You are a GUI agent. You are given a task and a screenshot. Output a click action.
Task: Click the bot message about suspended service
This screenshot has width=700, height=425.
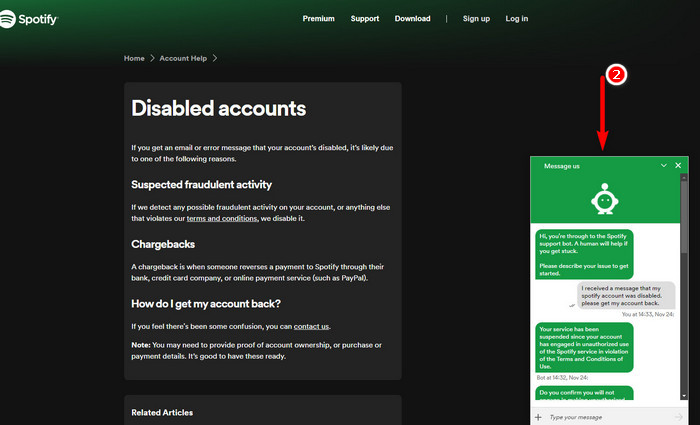click(584, 348)
